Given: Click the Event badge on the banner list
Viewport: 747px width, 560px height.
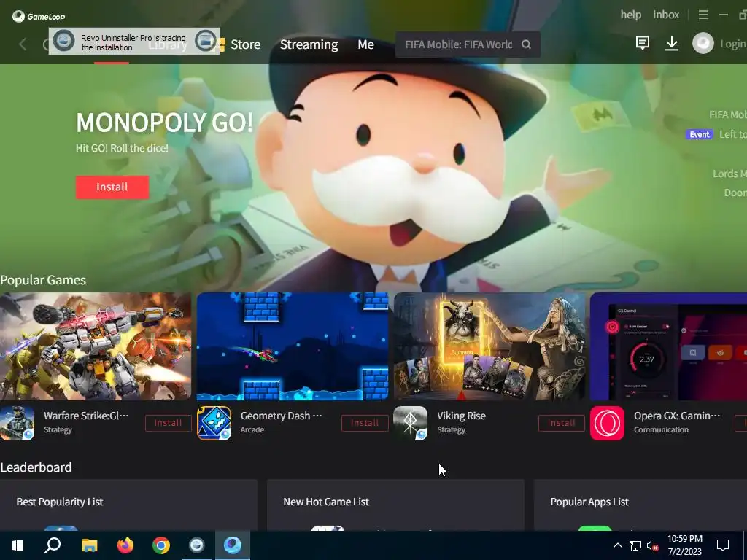Looking at the screenshot, I should pyautogui.click(x=700, y=134).
